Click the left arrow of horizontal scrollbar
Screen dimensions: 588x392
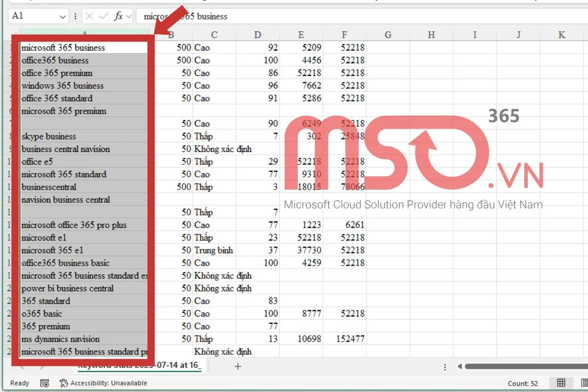(x=460, y=367)
